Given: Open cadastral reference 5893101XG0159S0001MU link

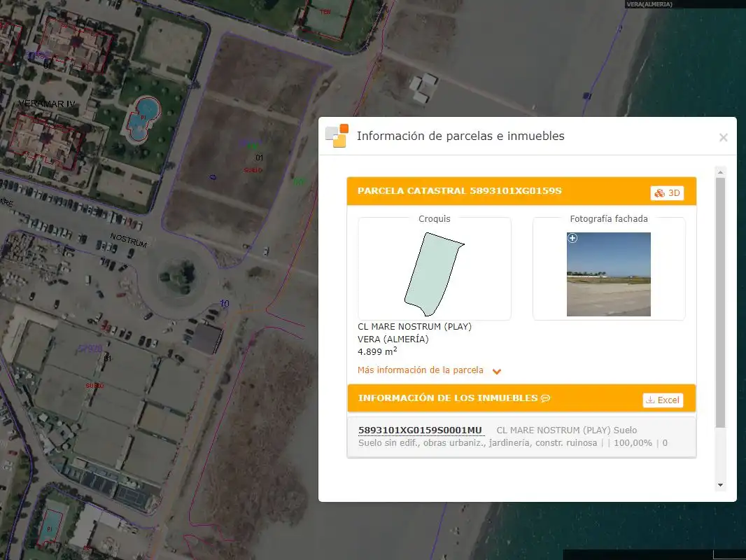Looking at the screenshot, I should [x=420, y=430].
